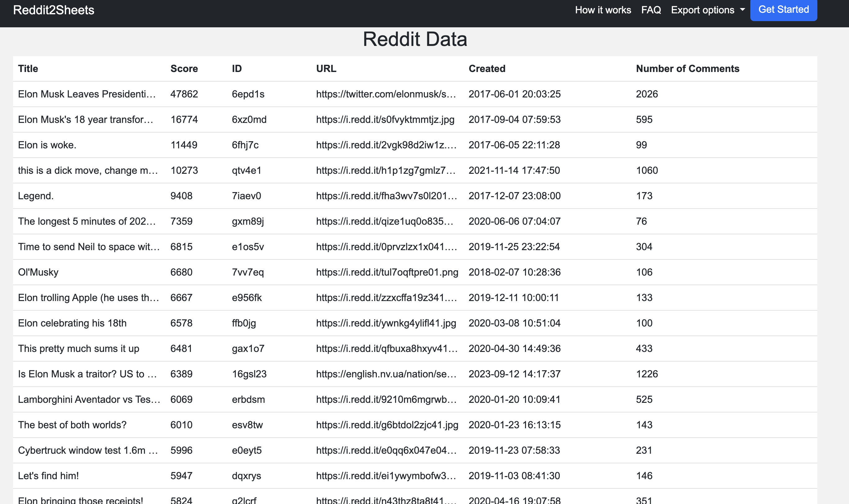Click the Created column header

point(487,69)
